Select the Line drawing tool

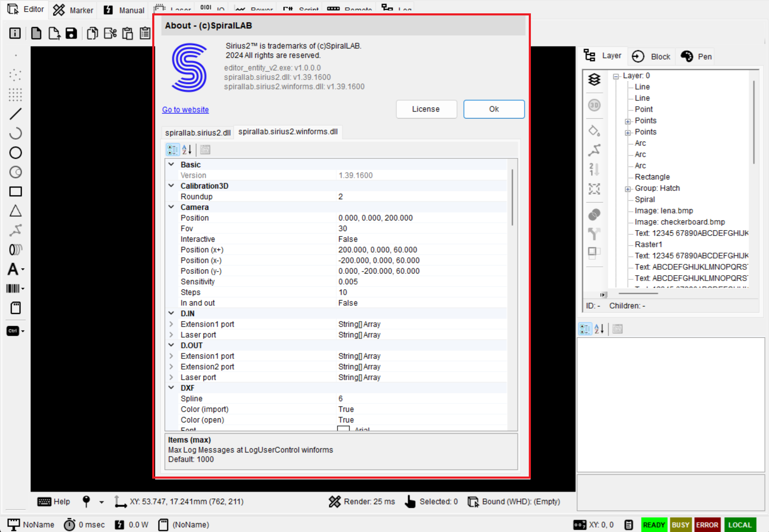(x=15, y=114)
